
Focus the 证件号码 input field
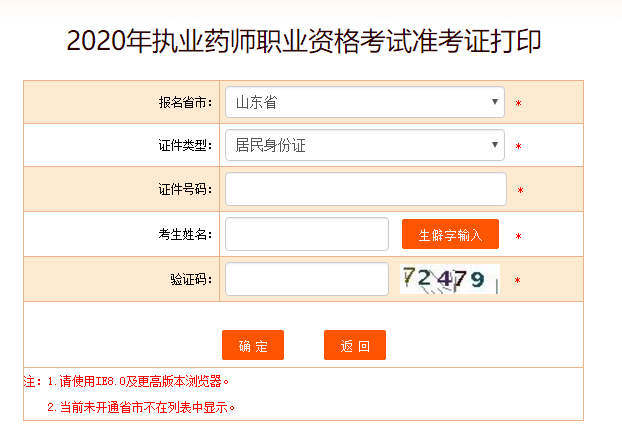coord(366,189)
